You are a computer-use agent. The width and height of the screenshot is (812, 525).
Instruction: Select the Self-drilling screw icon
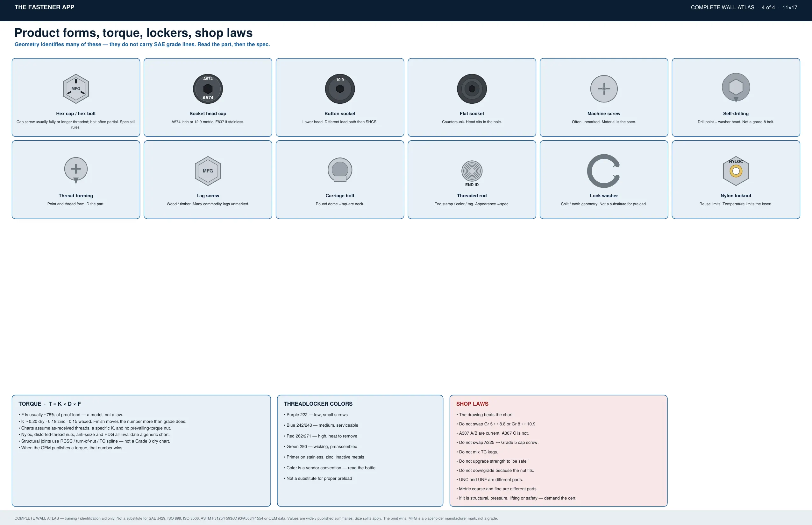tap(736, 87)
